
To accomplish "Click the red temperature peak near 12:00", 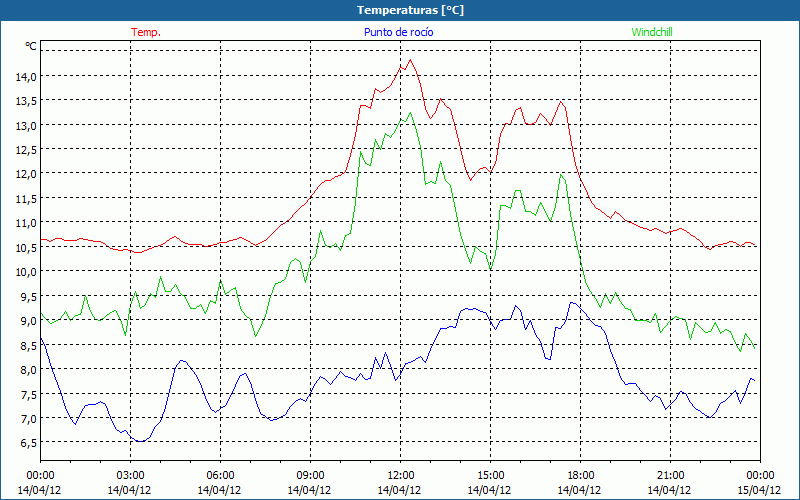I will (410, 60).
